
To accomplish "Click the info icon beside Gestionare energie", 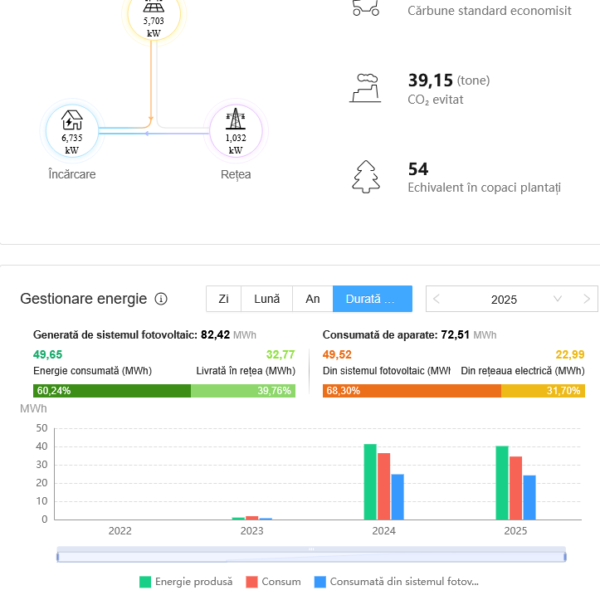I will [x=161, y=299].
